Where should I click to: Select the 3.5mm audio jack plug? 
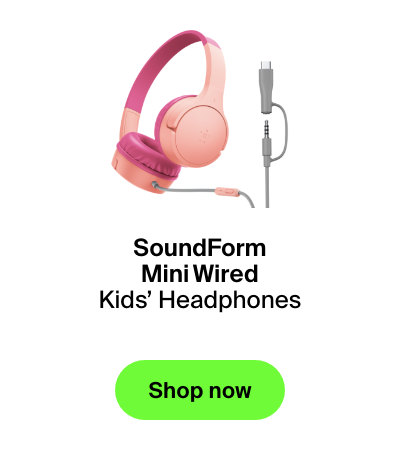click(x=266, y=129)
